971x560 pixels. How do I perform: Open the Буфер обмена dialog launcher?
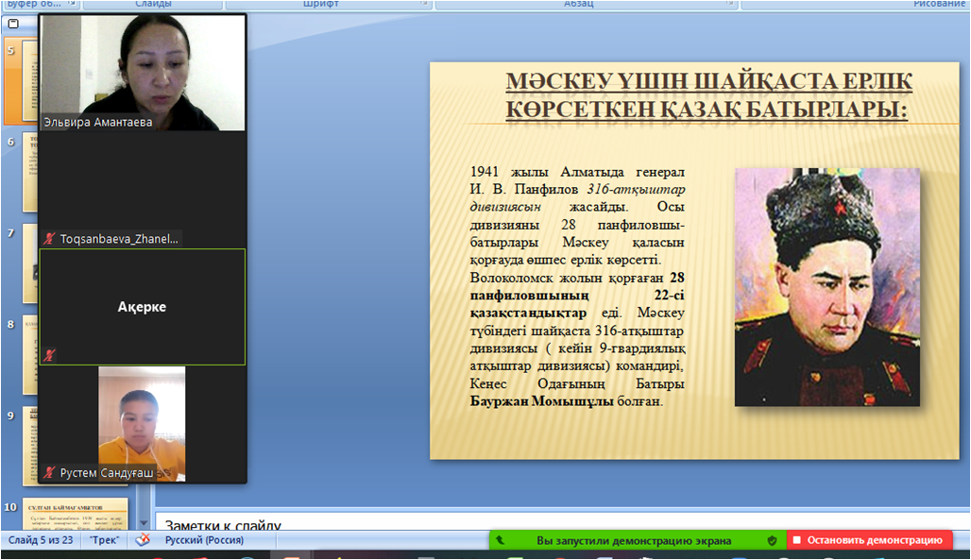coord(72,4)
